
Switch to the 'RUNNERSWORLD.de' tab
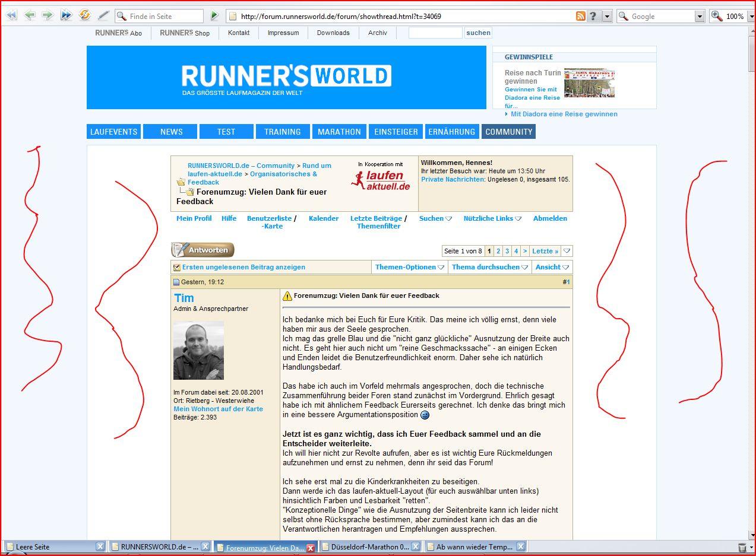[160, 547]
